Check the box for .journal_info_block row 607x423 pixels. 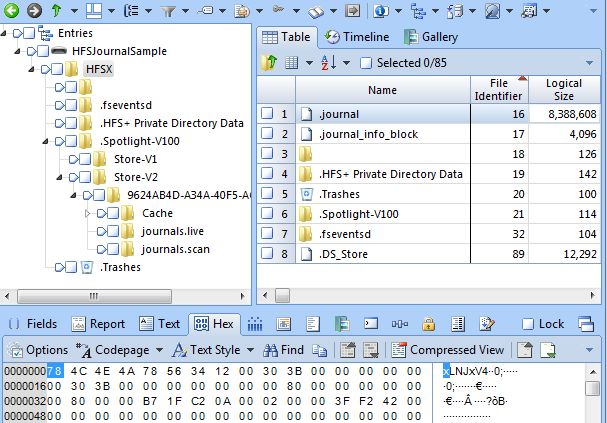(267, 134)
